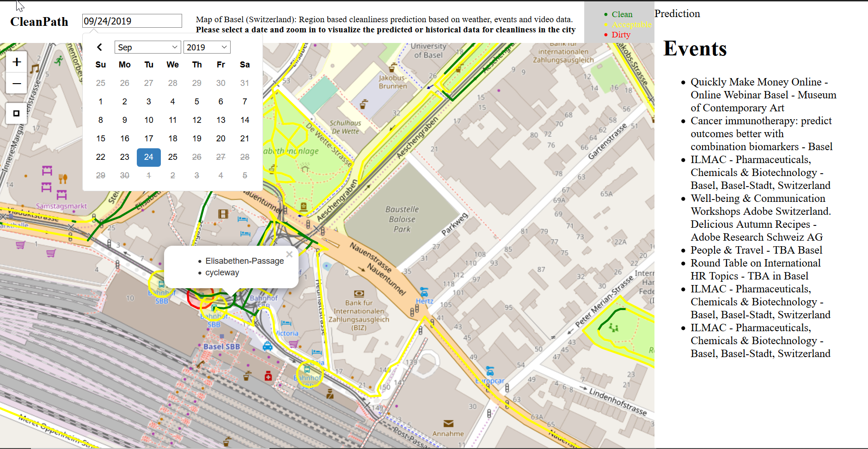Pick day 16 in the datepicker
The width and height of the screenshot is (868, 449).
125,139
